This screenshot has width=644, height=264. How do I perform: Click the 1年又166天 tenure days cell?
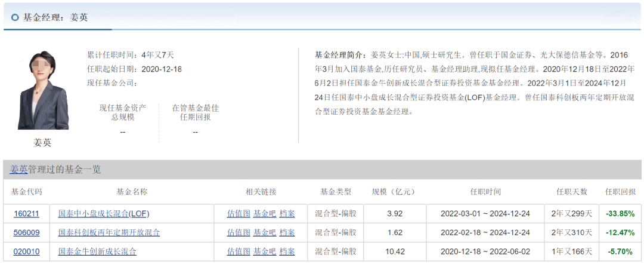(x=572, y=251)
